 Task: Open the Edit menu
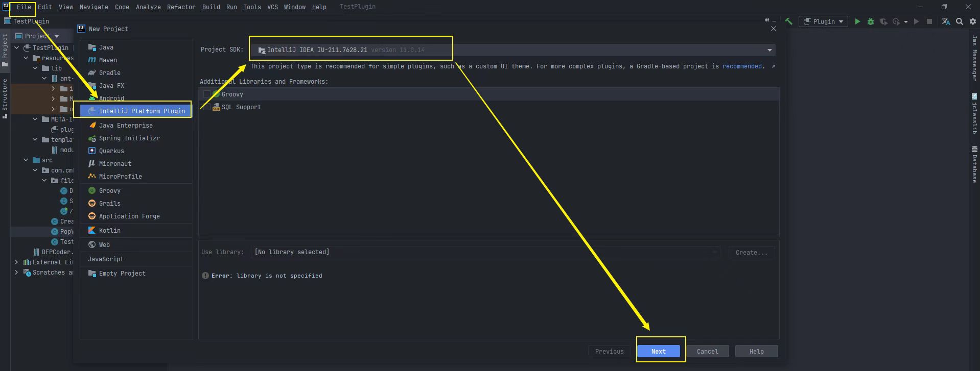pos(45,7)
